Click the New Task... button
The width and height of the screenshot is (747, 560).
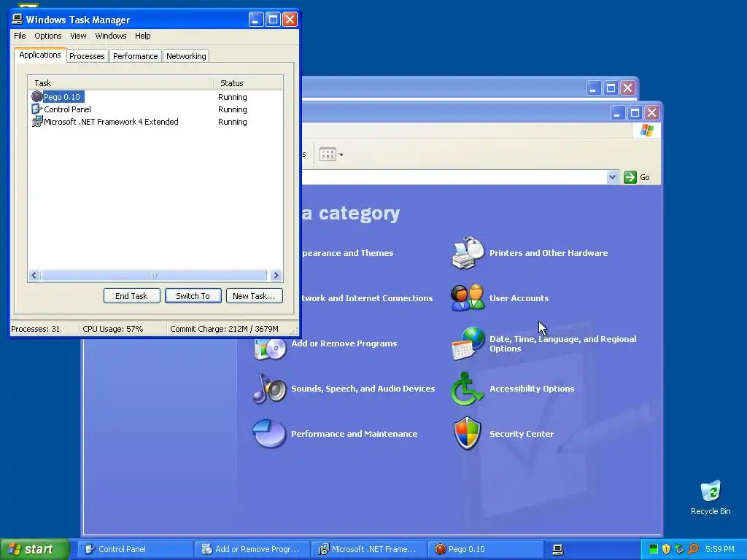pyautogui.click(x=254, y=296)
